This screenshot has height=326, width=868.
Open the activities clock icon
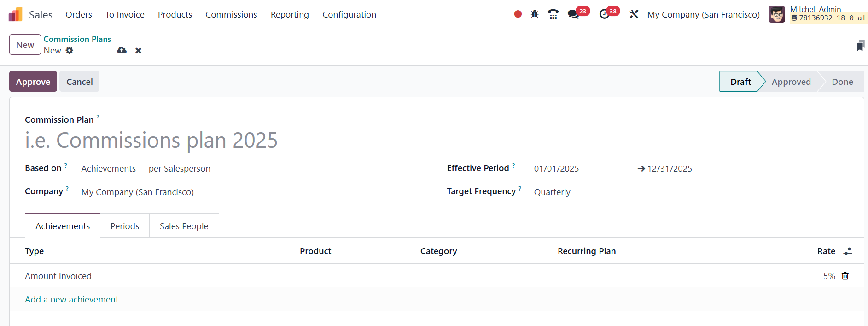point(604,14)
